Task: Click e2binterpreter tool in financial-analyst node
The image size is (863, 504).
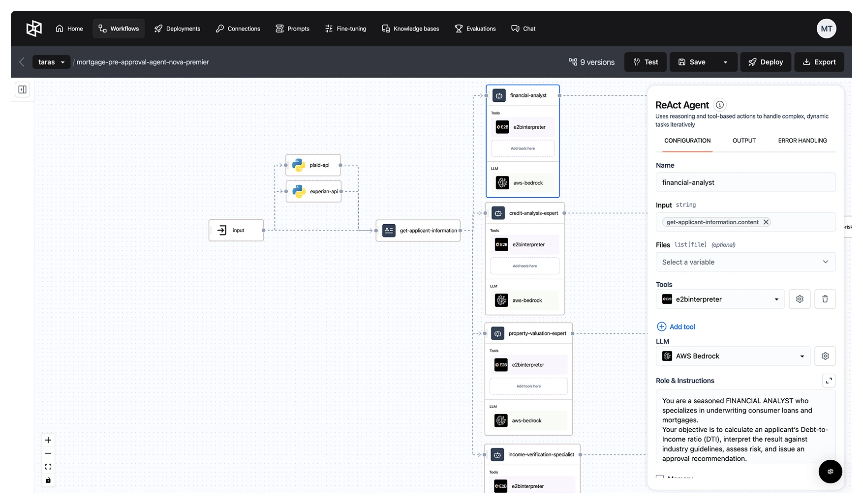Action: tap(523, 127)
